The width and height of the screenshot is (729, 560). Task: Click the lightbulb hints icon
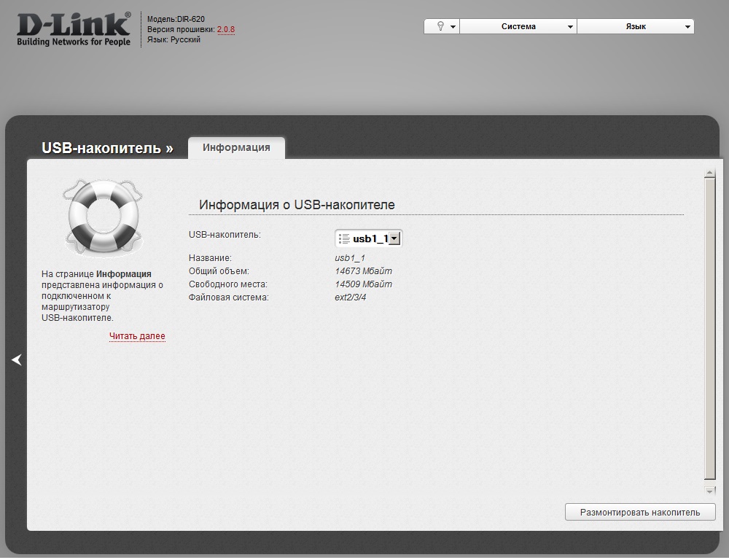440,26
